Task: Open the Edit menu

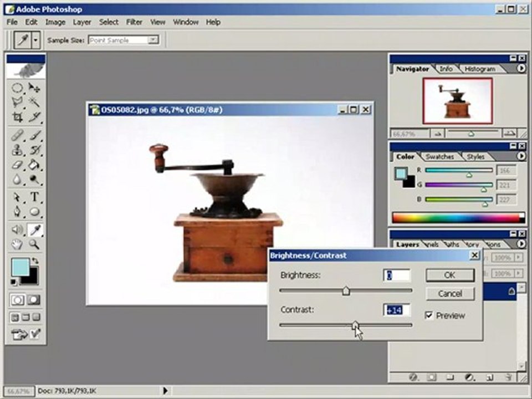Action: point(31,22)
